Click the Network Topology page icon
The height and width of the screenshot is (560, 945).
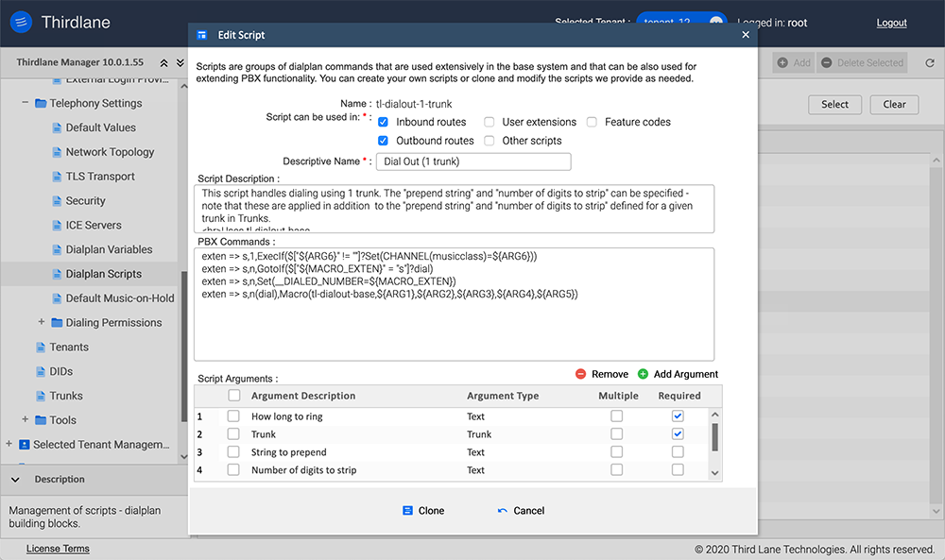[57, 152]
